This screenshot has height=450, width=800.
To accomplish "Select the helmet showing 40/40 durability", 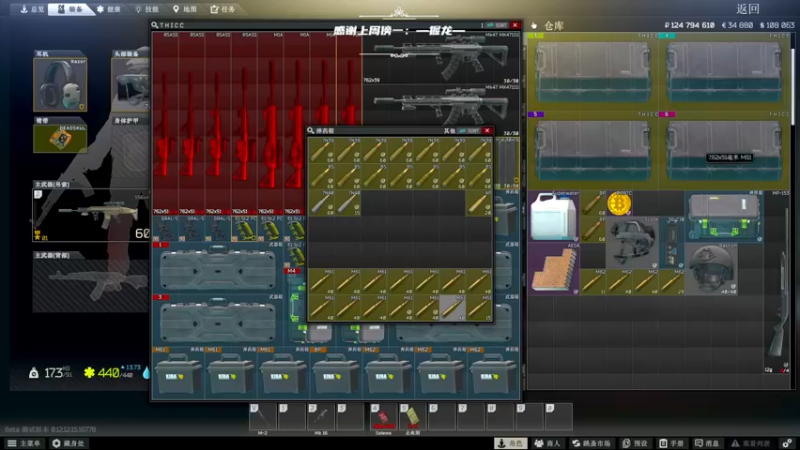I will click(711, 269).
